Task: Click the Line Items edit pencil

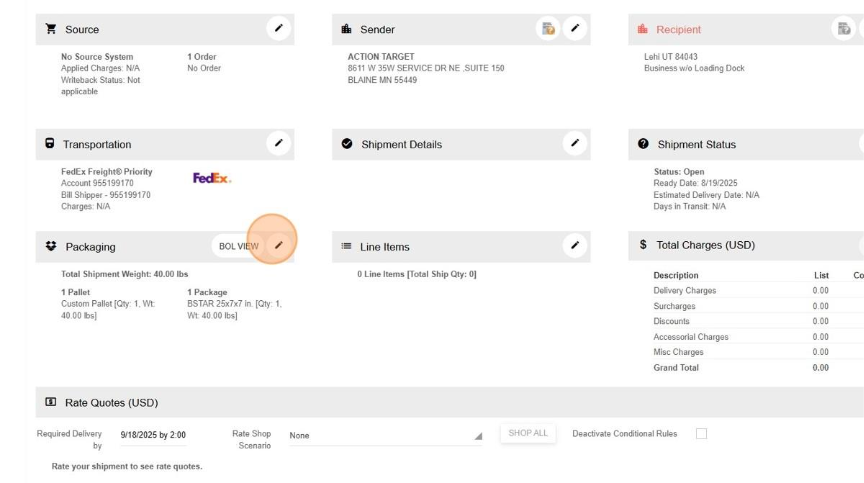Action: [575, 246]
